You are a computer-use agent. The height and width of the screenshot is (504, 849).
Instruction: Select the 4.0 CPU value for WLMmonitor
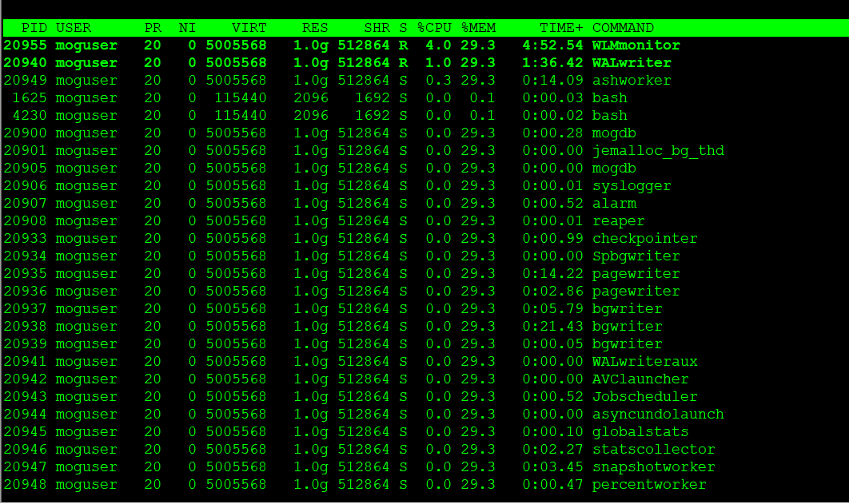pyautogui.click(x=439, y=46)
